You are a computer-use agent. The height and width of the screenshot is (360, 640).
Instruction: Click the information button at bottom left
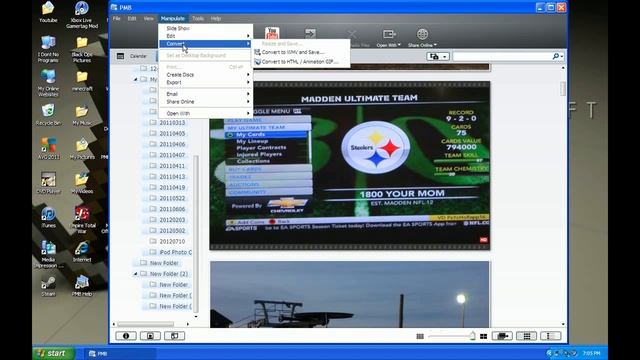click(126, 336)
